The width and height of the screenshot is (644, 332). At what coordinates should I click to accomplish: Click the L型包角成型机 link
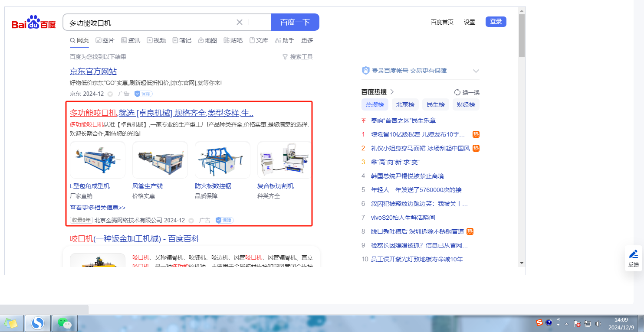[90, 186]
